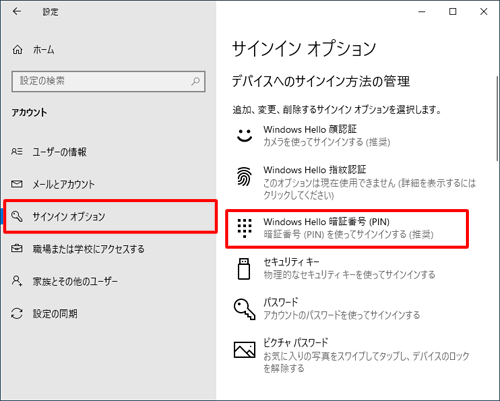Click the PIN keypad dots icon

[244, 228]
